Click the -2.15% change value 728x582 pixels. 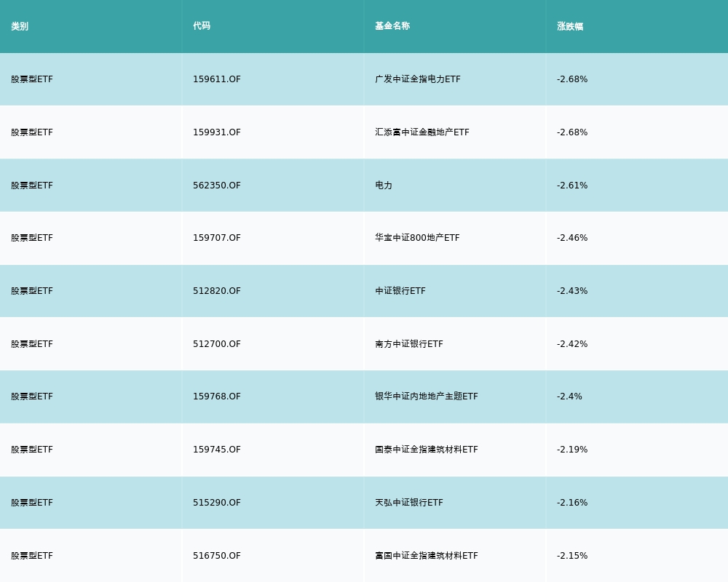pos(572,556)
